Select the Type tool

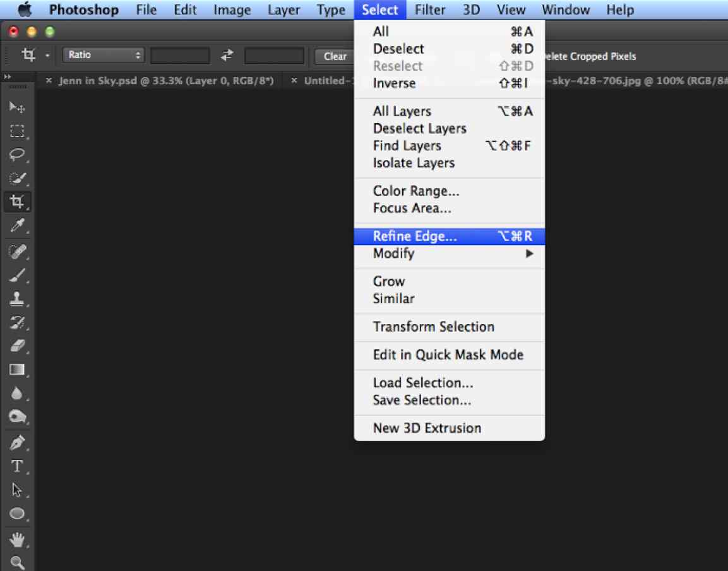coord(17,466)
